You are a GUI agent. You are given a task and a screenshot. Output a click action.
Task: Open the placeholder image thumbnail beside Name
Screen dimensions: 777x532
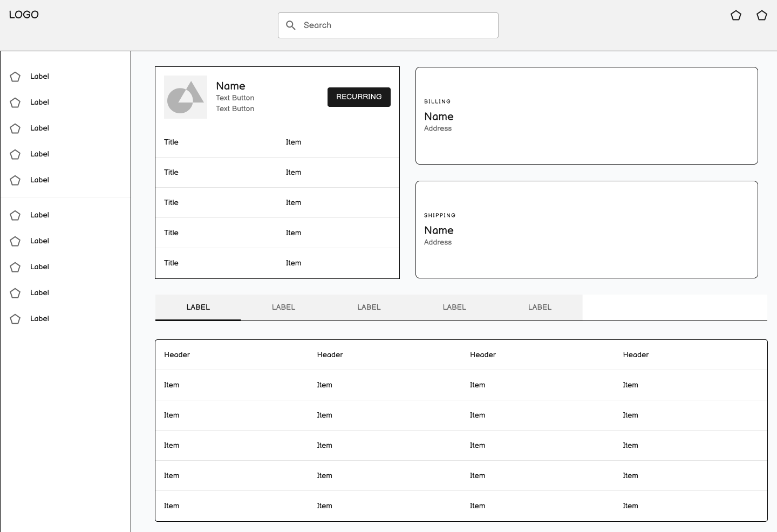point(186,97)
